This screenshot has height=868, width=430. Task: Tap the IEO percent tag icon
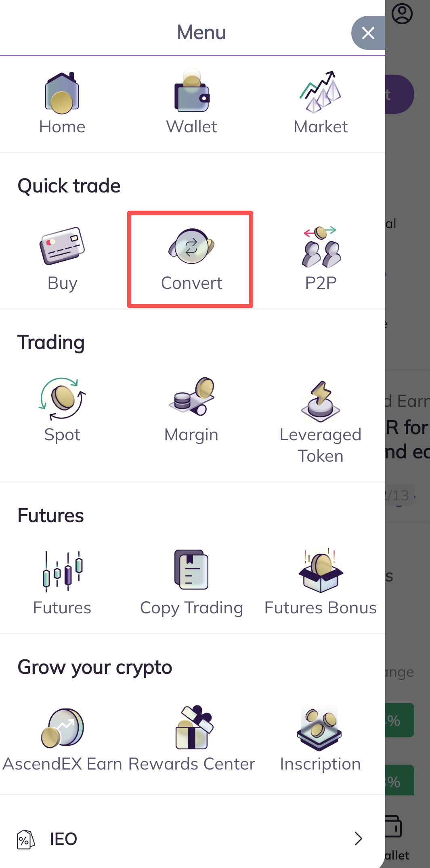point(25,839)
